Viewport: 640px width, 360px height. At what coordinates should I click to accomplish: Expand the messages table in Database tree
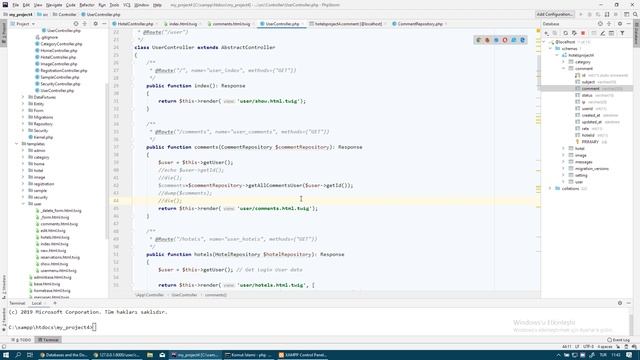[x=564, y=162]
